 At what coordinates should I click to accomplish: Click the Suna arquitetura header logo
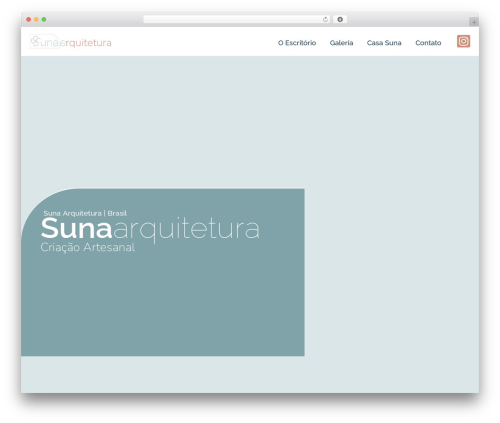click(70, 42)
